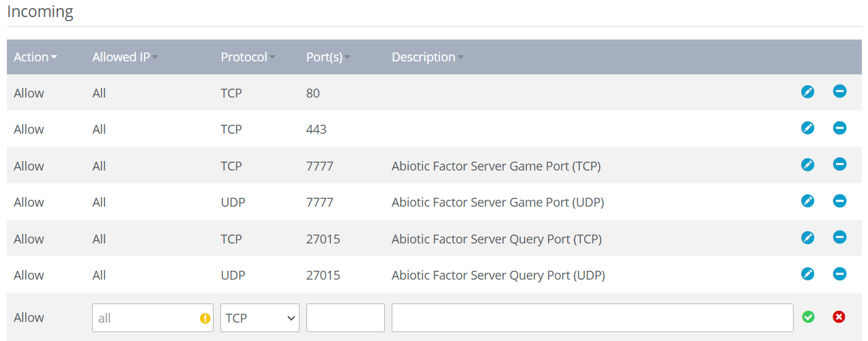Remove the TCP port 80 rule

(x=839, y=91)
